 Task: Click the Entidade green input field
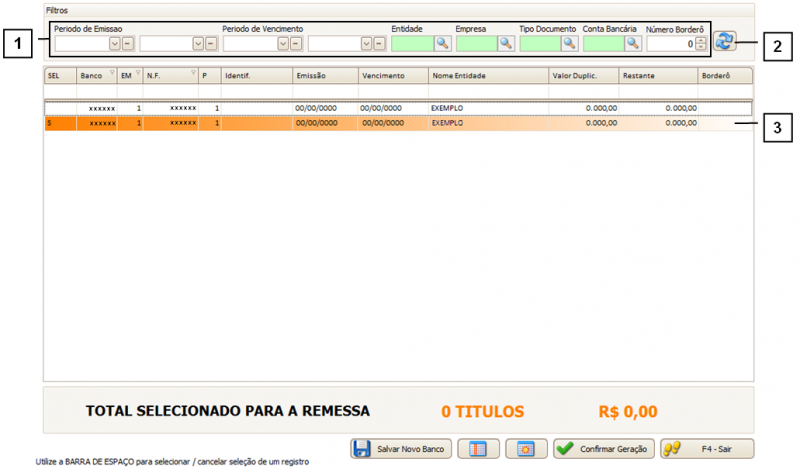pyautogui.click(x=411, y=43)
